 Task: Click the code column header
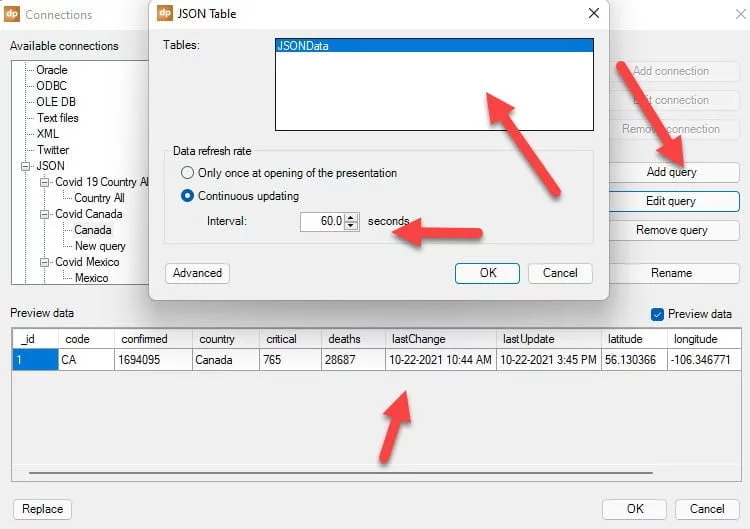point(86,339)
